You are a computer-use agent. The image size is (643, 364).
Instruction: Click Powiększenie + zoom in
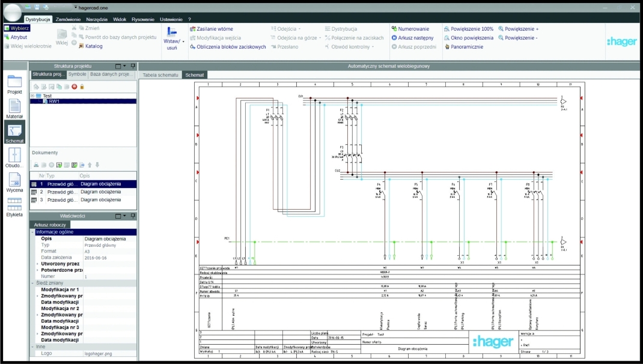(518, 29)
